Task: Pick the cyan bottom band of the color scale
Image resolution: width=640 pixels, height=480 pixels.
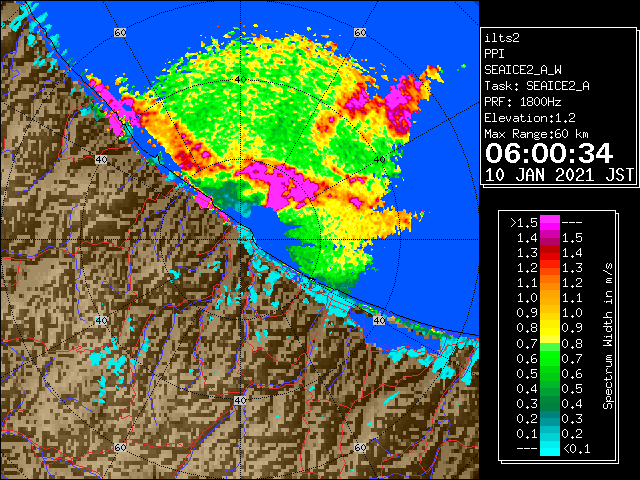Action: coord(550,448)
